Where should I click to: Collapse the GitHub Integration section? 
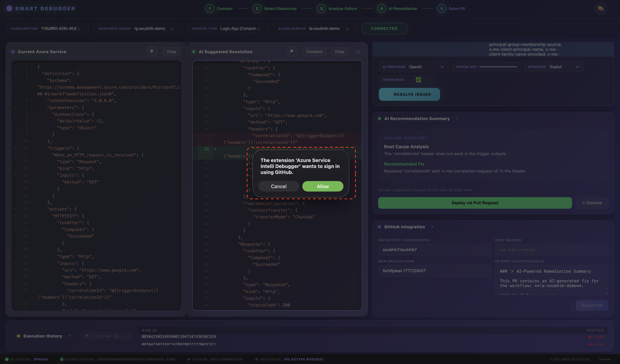pyautogui.click(x=432, y=227)
